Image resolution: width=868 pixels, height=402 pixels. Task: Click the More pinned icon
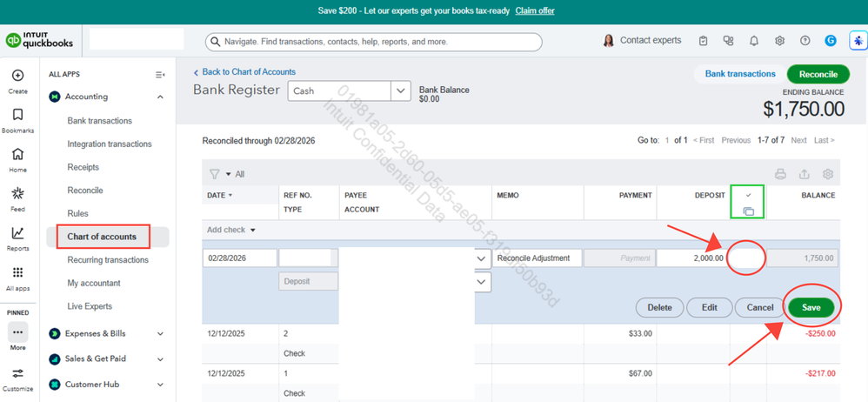(17, 332)
